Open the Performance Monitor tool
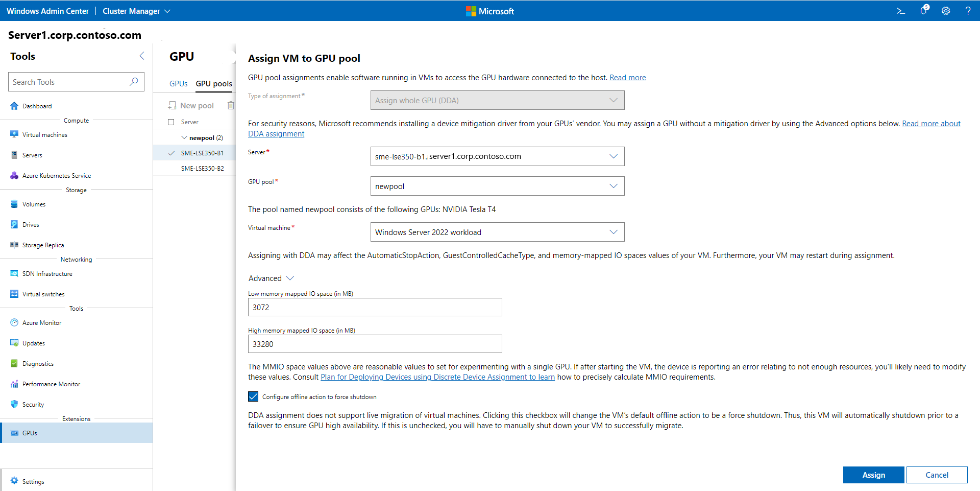The width and height of the screenshot is (980, 491). pos(51,384)
